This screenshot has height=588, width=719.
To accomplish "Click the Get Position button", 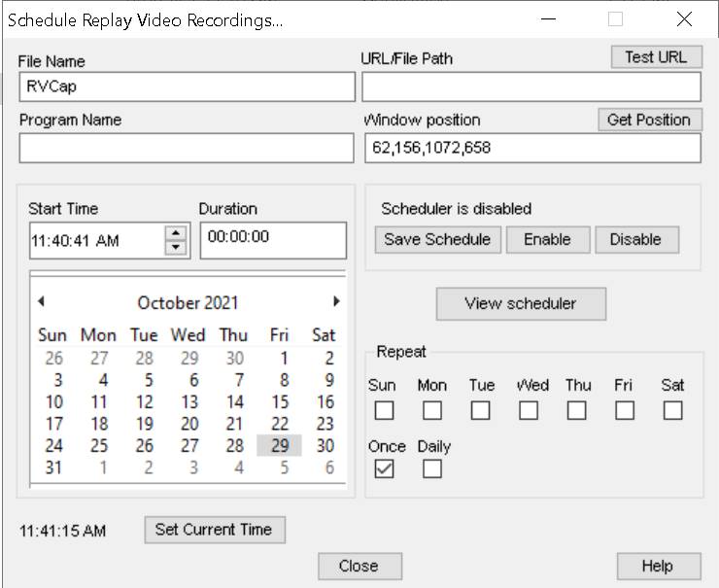I will pos(648,120).
